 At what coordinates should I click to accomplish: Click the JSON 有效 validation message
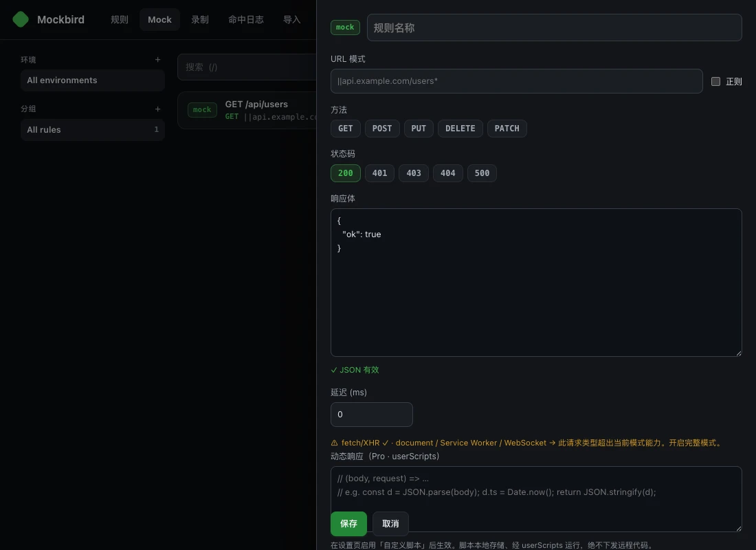pyautogui.click(x=355, y=370)
